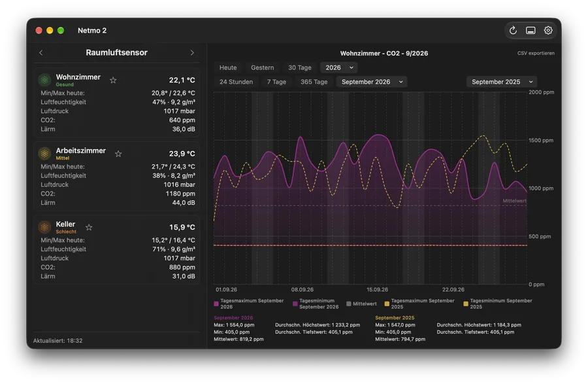
Task: Select the Gestern time range
Action: [263, 67]
